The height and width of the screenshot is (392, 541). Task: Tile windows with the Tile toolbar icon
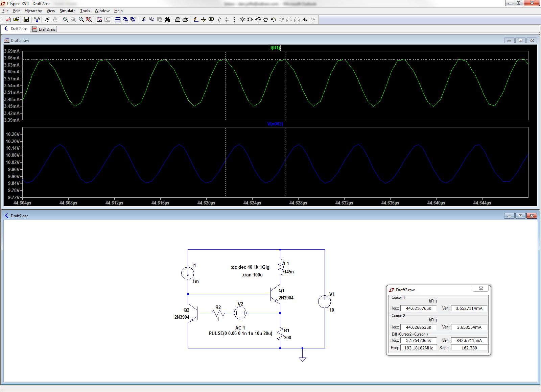[118, 20]
